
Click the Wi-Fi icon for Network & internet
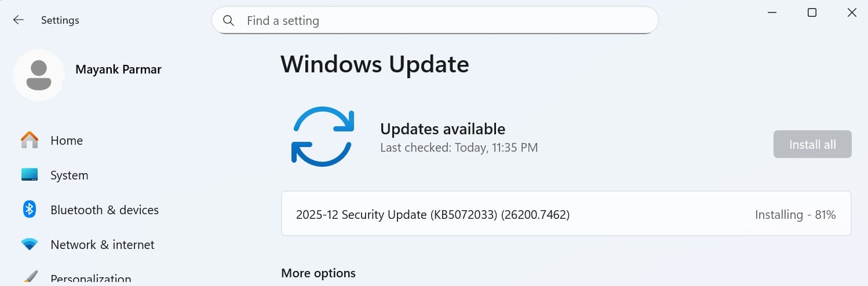[x=30, y=244]
